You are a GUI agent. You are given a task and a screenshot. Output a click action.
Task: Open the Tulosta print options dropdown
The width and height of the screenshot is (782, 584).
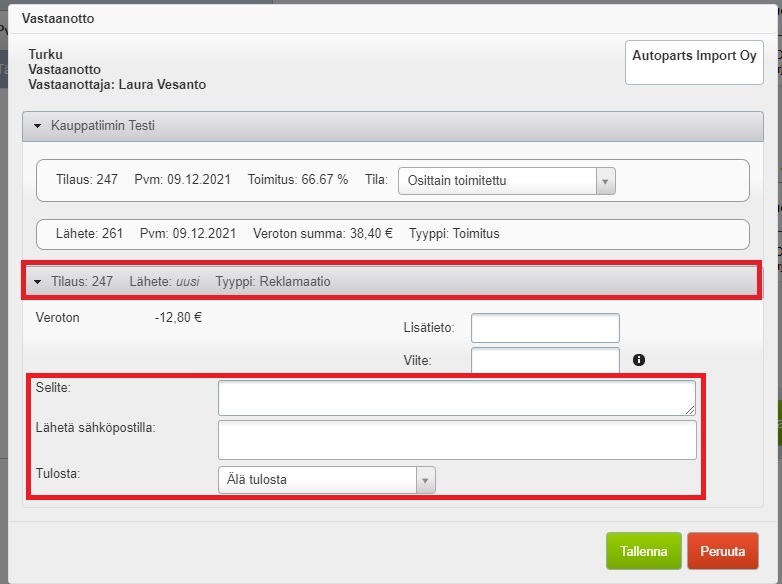pos(326,480)
